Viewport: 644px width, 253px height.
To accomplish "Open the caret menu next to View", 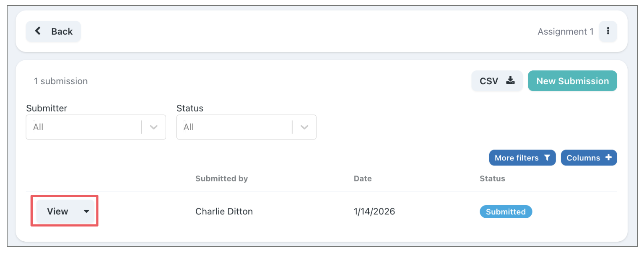I will coord(86,212).
